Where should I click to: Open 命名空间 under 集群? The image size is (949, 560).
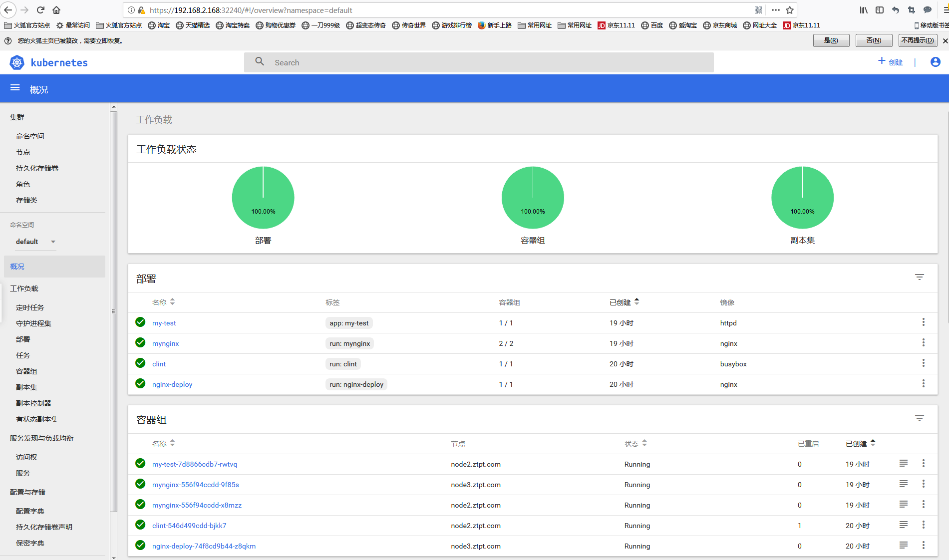point(30,136)
